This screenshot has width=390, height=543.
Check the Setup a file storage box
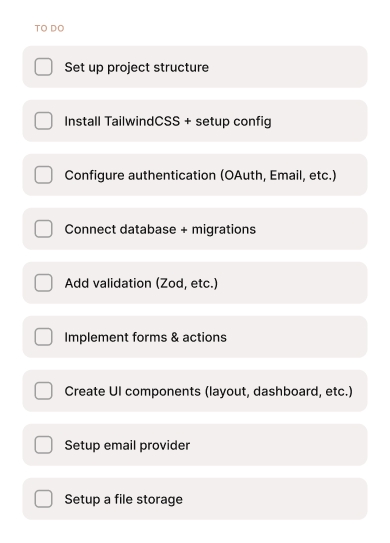[x=43, y=499]
